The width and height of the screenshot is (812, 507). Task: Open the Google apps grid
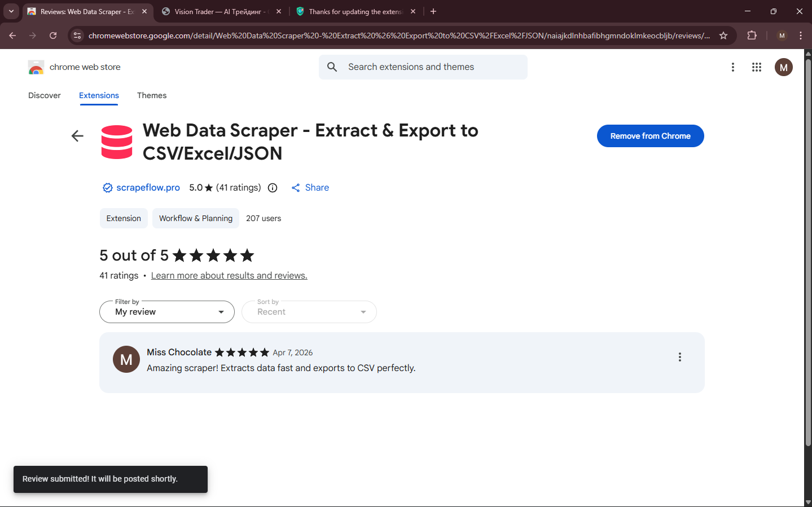[x=757, y=67]
